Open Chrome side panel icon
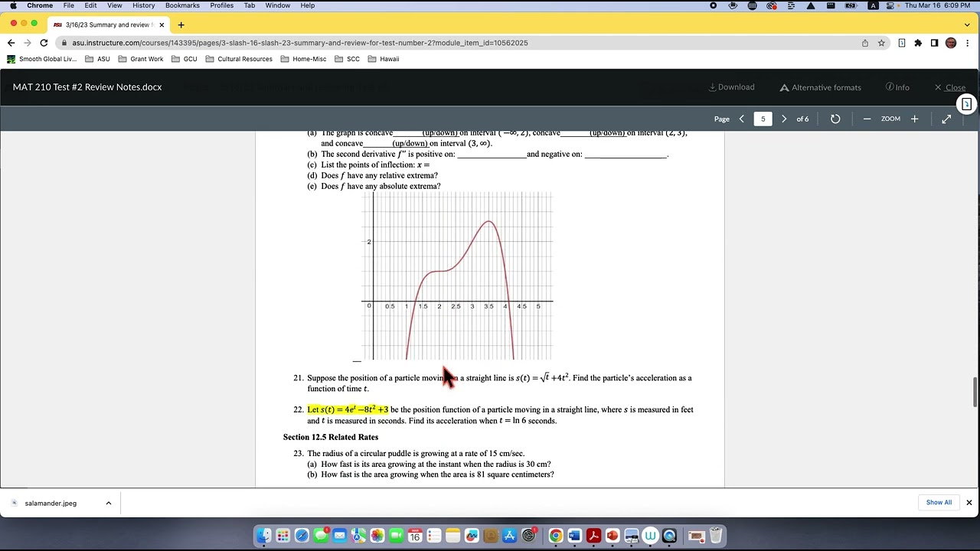Viewport: 980px width, 551px height. coord(934,43)
